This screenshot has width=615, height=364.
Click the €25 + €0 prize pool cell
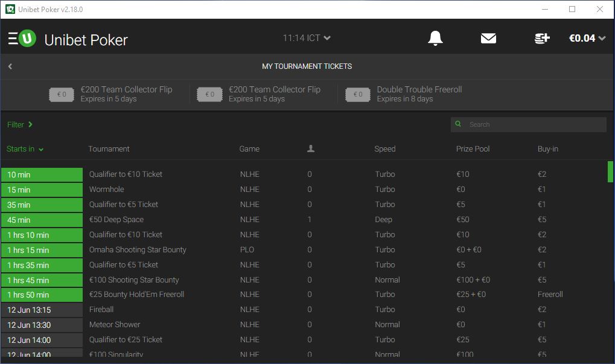click(x=471, y=295)
